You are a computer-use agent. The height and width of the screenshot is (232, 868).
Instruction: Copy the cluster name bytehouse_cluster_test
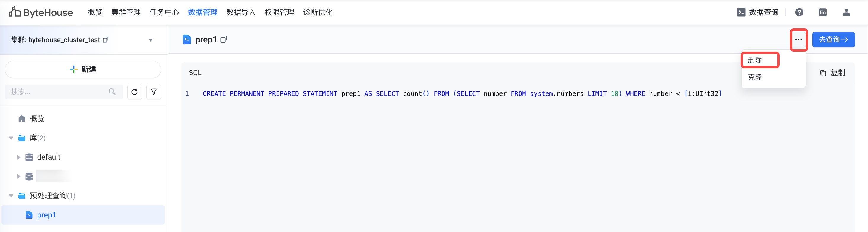(x=106, y=40)
